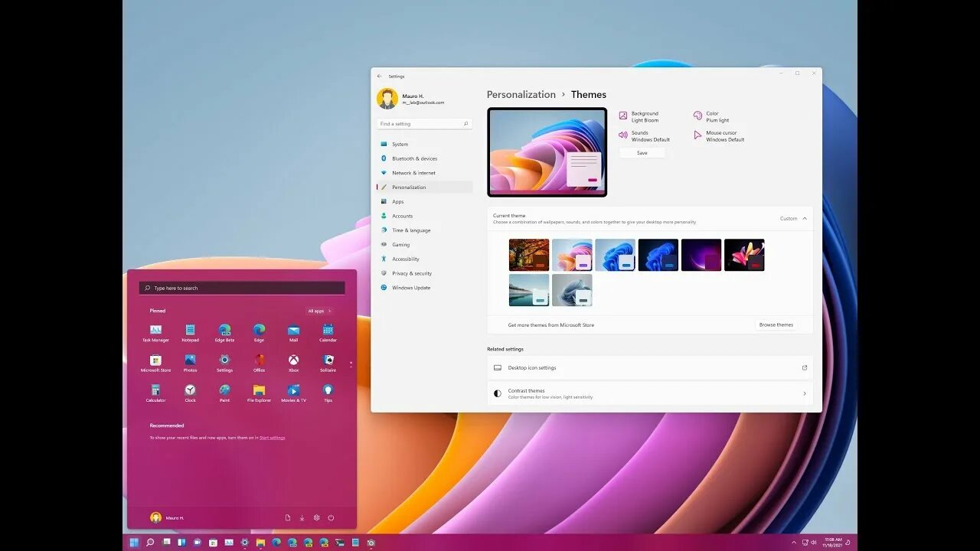Open Contrast themes chevron row

click(650, 393)
